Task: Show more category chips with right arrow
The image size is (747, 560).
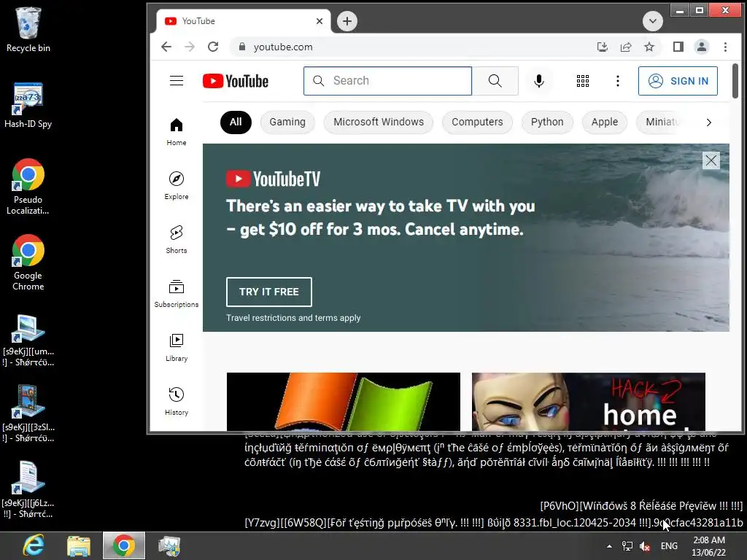Action: pos(708,122)
